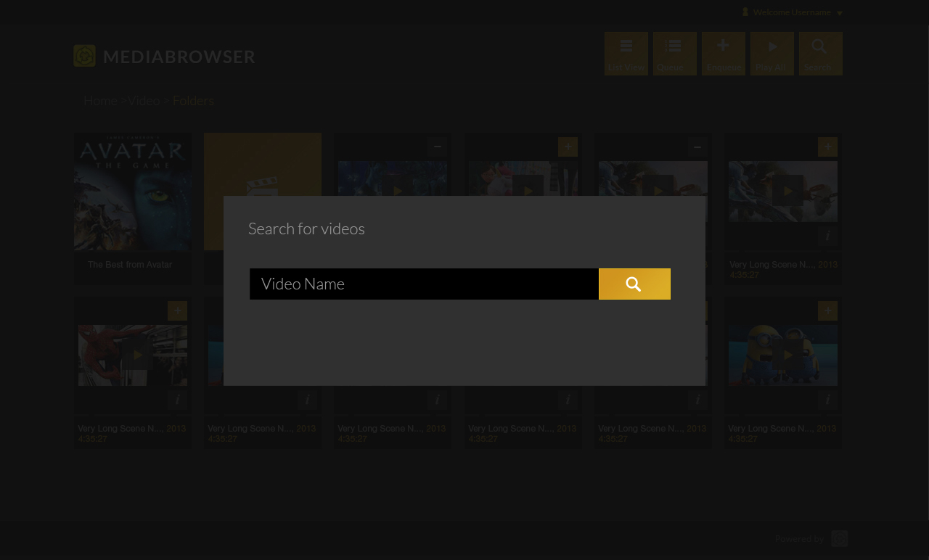Show info for the Minions video
This screenshot has height=560, width=929.
click(x=827, y=400)
